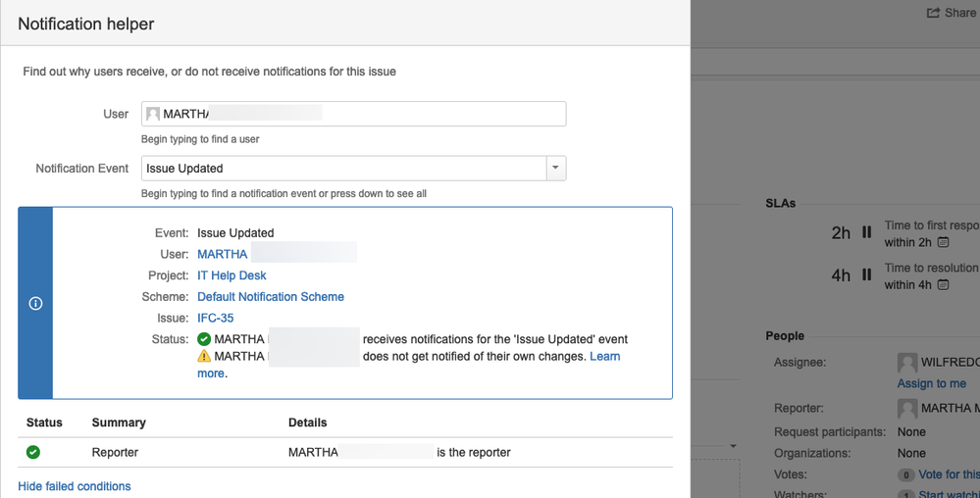980x498 pixels.
Task: Click the small dropdown arrow behind dialog edge
Action: (733, 446)
